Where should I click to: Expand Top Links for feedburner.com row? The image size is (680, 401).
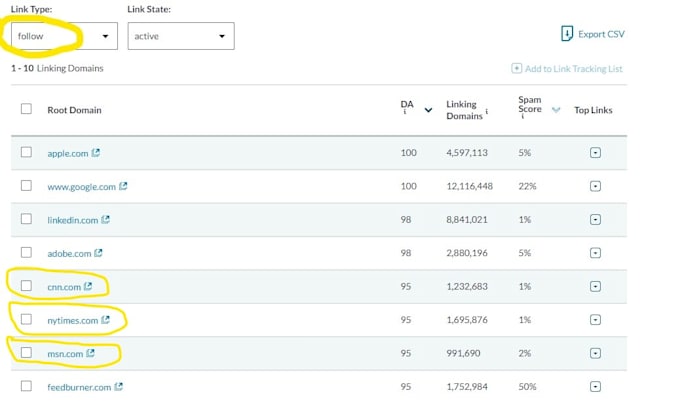pyautogui.click(x=595, y=386)
